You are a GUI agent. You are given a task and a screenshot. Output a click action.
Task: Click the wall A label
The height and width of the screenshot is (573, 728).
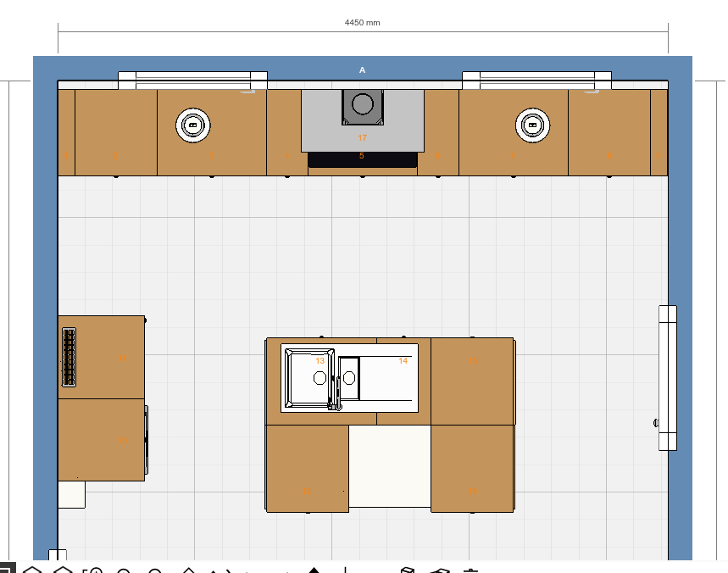click(x=362, y=70)
